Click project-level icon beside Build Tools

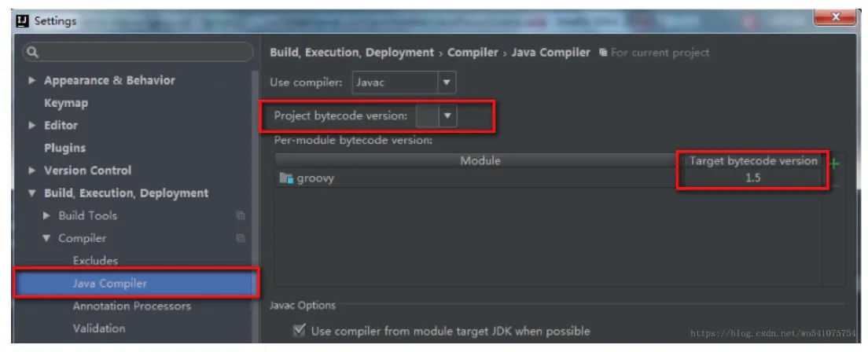click(x=240, y=216)
